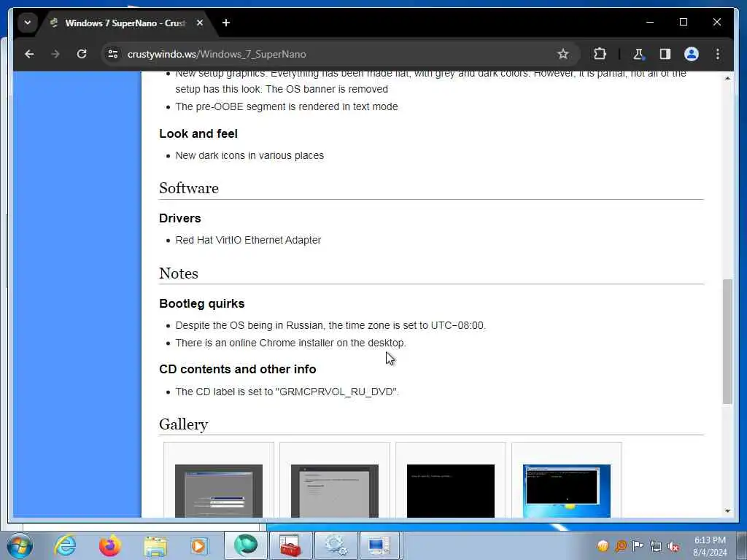Open the second gallery thumbnail with grey form
Viewport: 747px width, 560px height.
[x=334, y=491]
